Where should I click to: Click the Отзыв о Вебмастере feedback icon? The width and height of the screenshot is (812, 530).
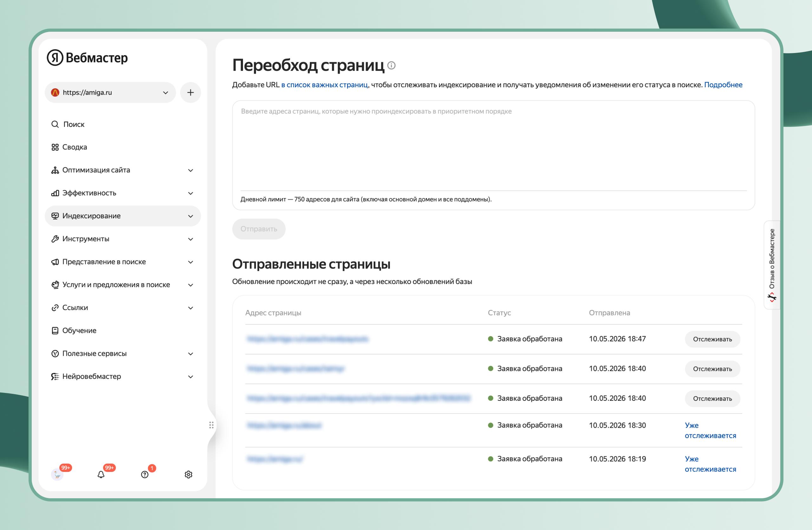point(772,298)
